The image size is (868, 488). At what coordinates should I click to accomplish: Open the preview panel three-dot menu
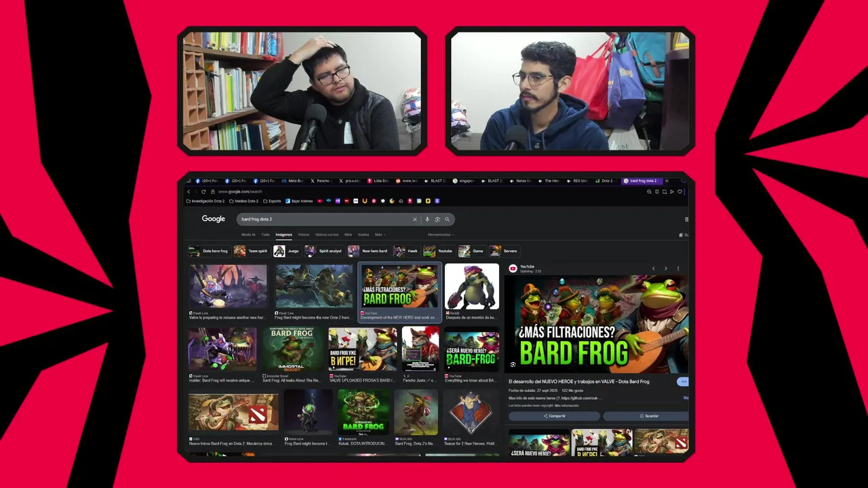click(x=677, y=268)
